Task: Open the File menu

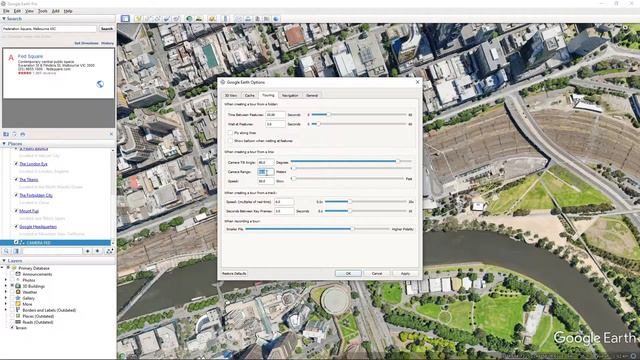Action: pyautogui.click(x=6, y=11)
